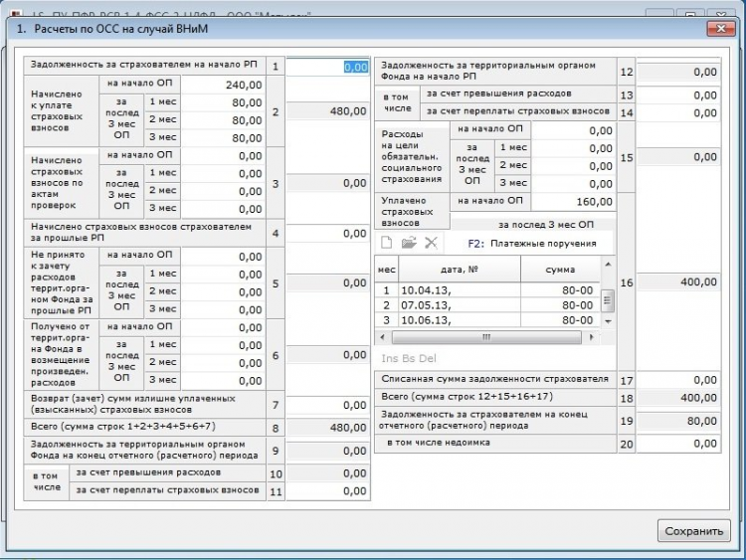This screenshot has width=746, height=560.
Task: Select line 13 превышения расходов value
Action: coord(678,94)
